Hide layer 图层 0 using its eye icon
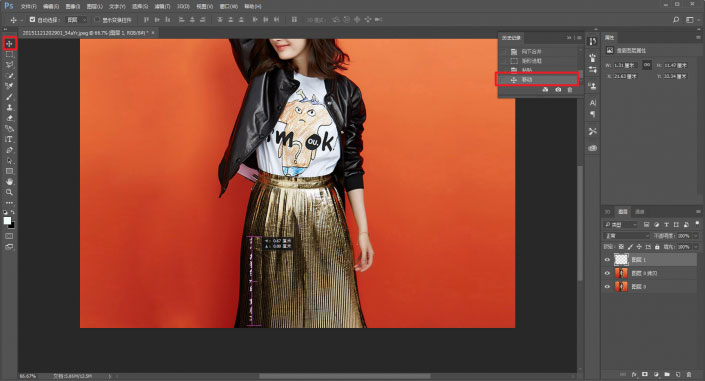The width and height of the screenshot is (705, 381). (x=607, y=287)
